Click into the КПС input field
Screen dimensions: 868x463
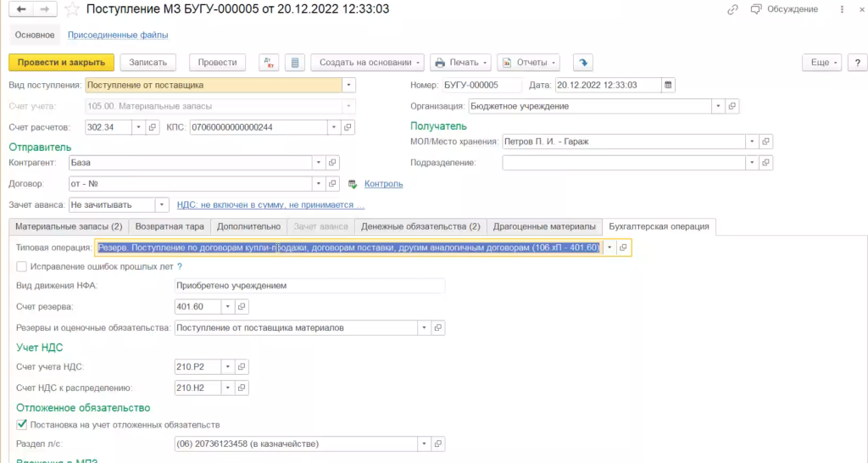tap(258, 127)
